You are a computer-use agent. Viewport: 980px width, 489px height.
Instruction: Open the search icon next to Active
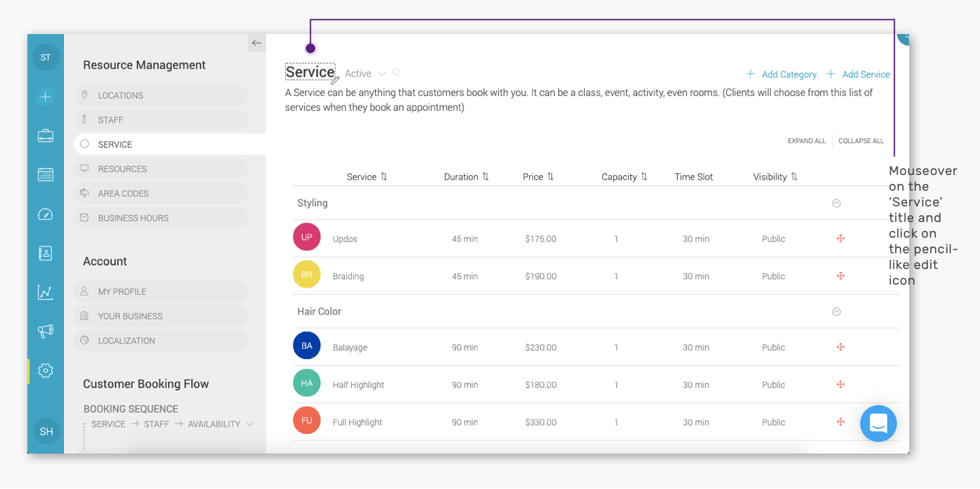pyautogui.click(x=396, y=73)
